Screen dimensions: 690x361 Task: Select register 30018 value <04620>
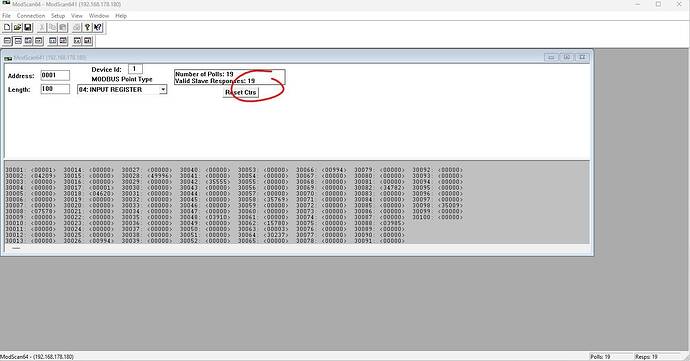pyautogui.click(x=102, y=193)
